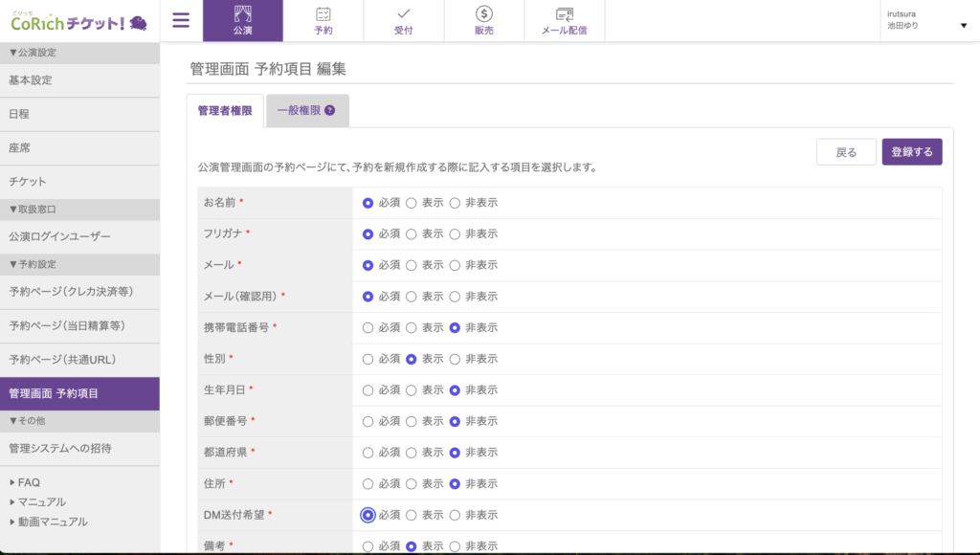Set 性別 to 非表示
980x555 pixels.
pos(455,359)
